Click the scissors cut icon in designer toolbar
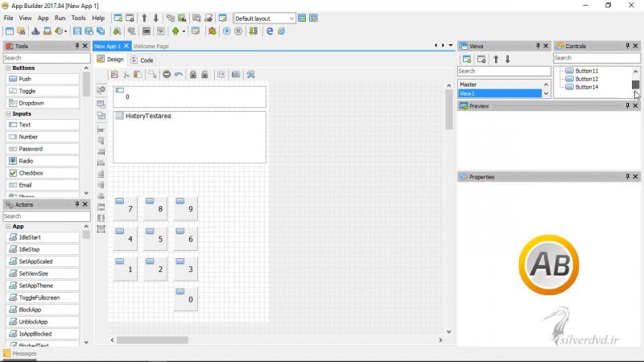This screenshot has width=644, height=362. tap(126, 74)
